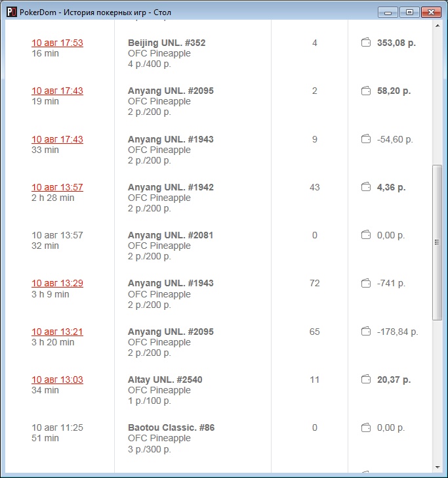This screenshot has height=478, width=448.
Task: Click the wallet icon beside 58,20 р.
Action: coord(366,91)
